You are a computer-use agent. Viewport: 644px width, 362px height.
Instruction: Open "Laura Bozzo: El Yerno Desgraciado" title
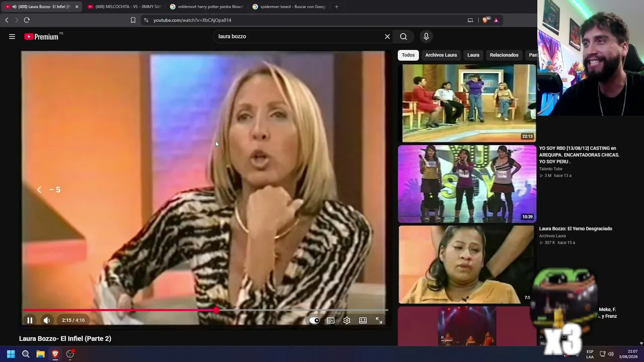pos(576,229)
